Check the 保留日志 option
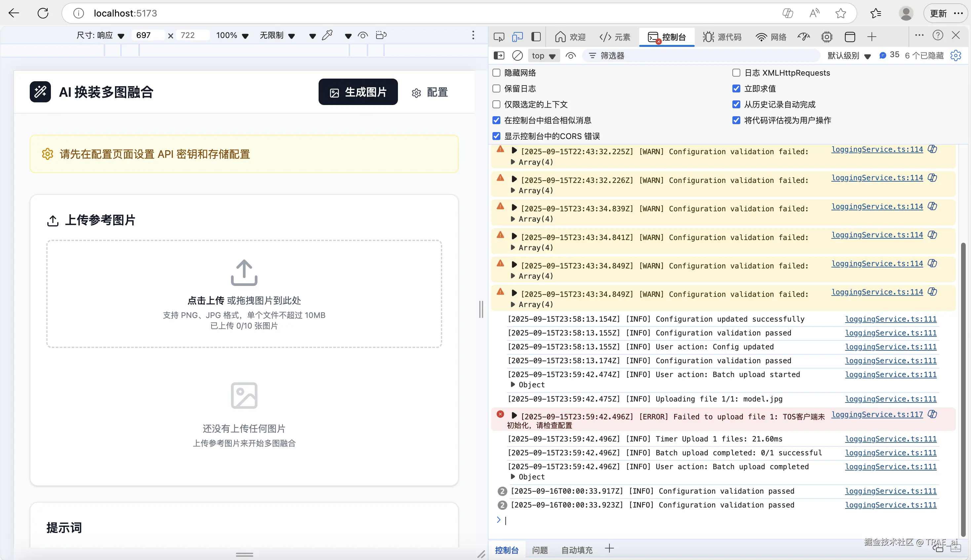This screenshot has width=971, height=560. point(496,88)
